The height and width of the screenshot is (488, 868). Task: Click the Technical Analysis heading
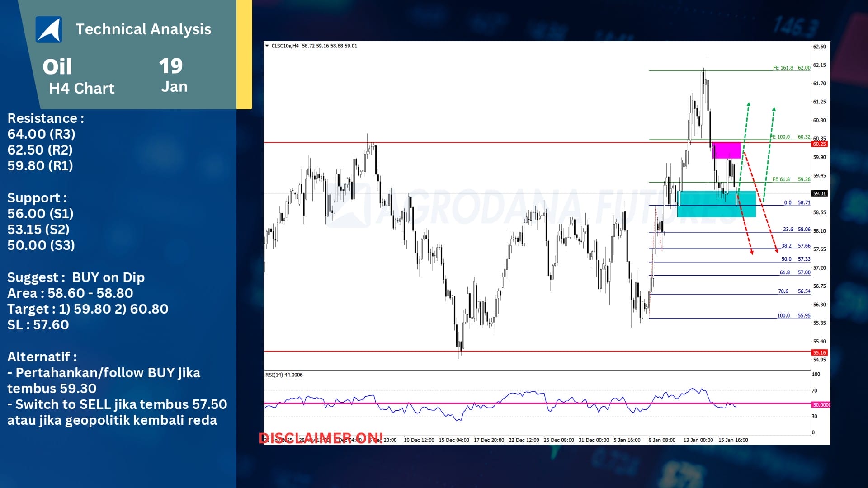pyautogui.click(x=143, y=29)
